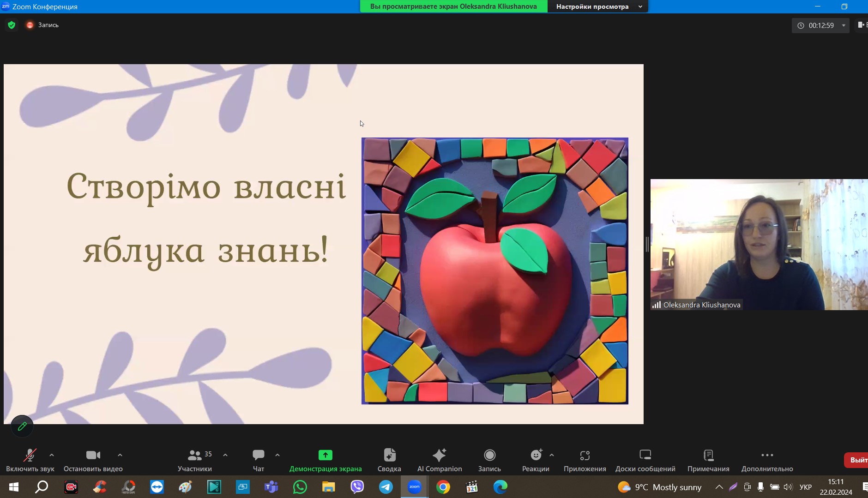The width and height of the screenshot is (868, 498).
Task: Open the Summary (Сводка) tool
Action: tap(389, 456)
